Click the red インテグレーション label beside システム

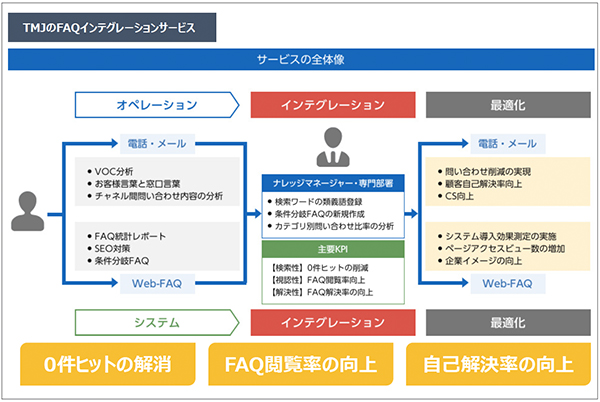pos(333,322)
